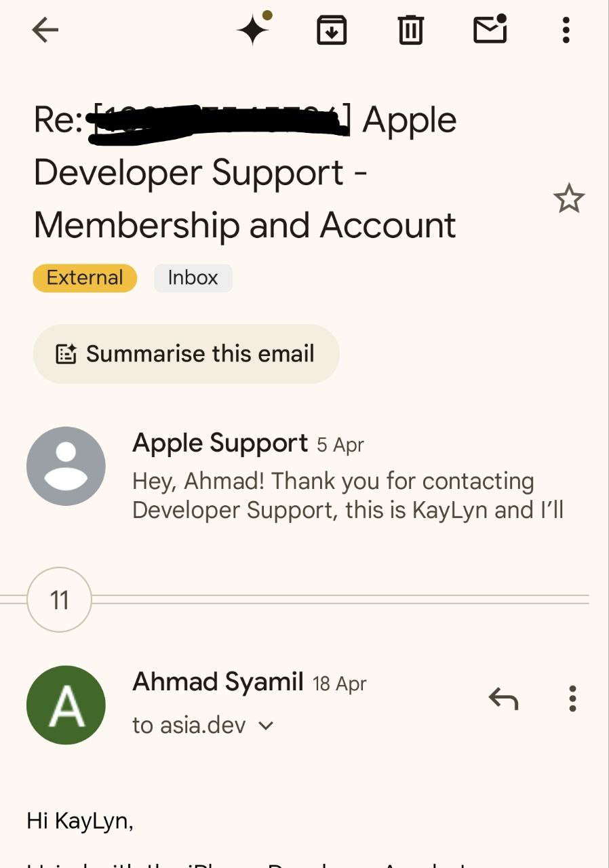Tap the Hi KayLyn message body

(80, 821)
